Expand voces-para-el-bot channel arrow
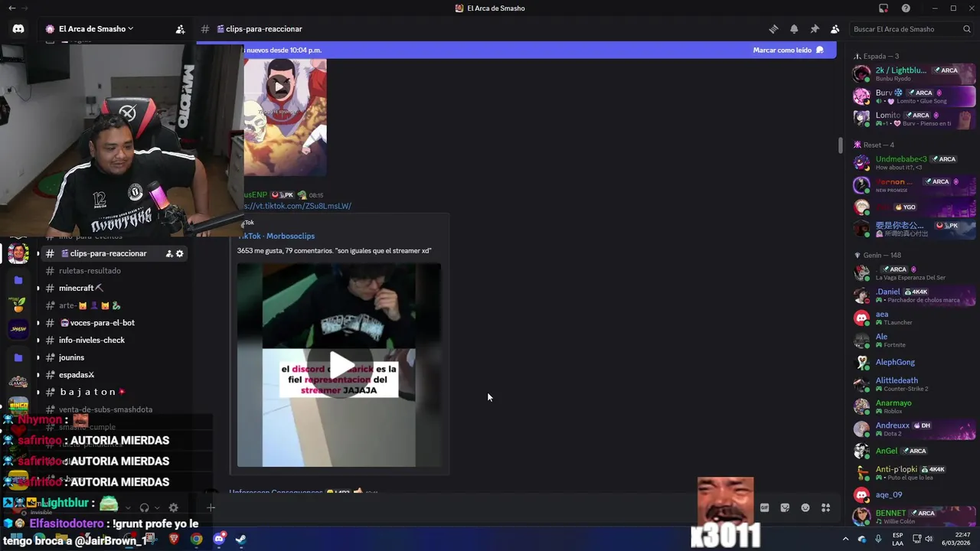 tap(38, 323)
